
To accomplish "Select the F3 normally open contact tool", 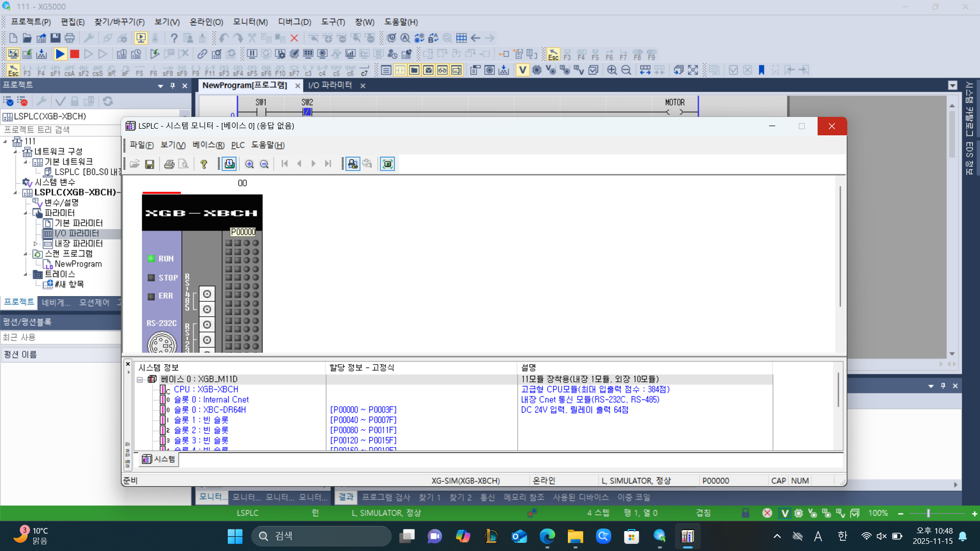I will pyautogui.click(x=27, y=70).
